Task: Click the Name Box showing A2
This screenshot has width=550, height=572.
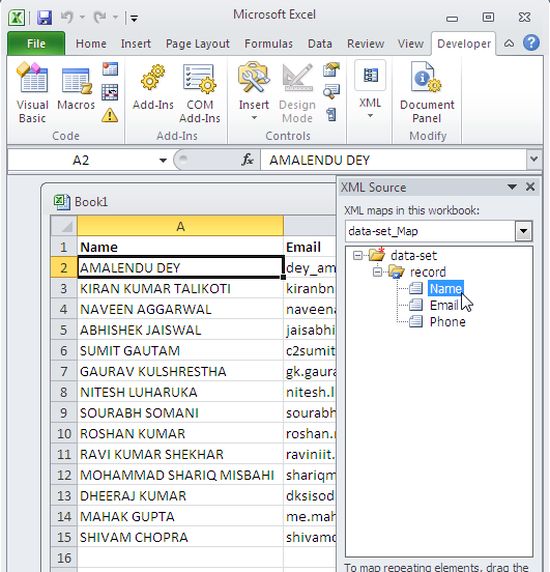Action: click(x=81, y=160)
